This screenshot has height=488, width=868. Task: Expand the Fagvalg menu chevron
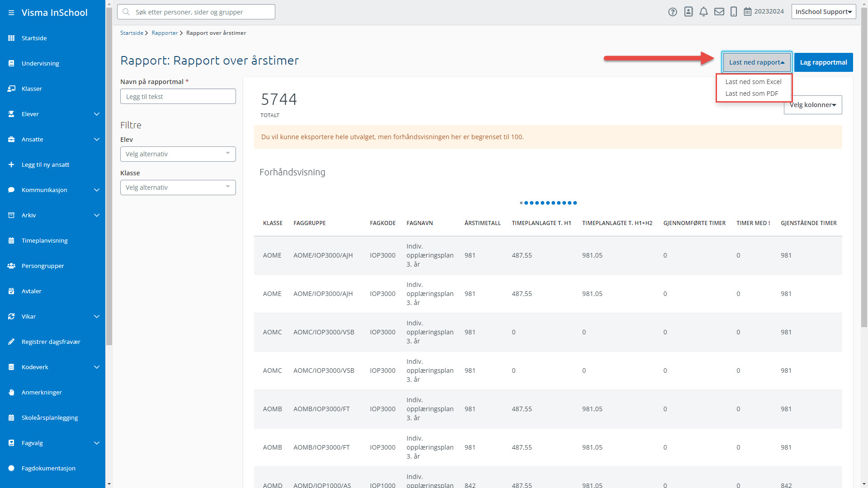[96, 443]
